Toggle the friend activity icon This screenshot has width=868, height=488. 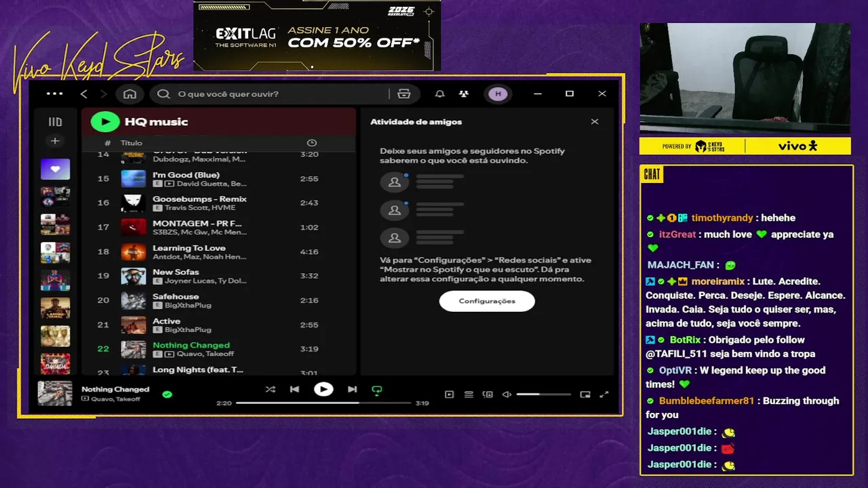(463, 94)
